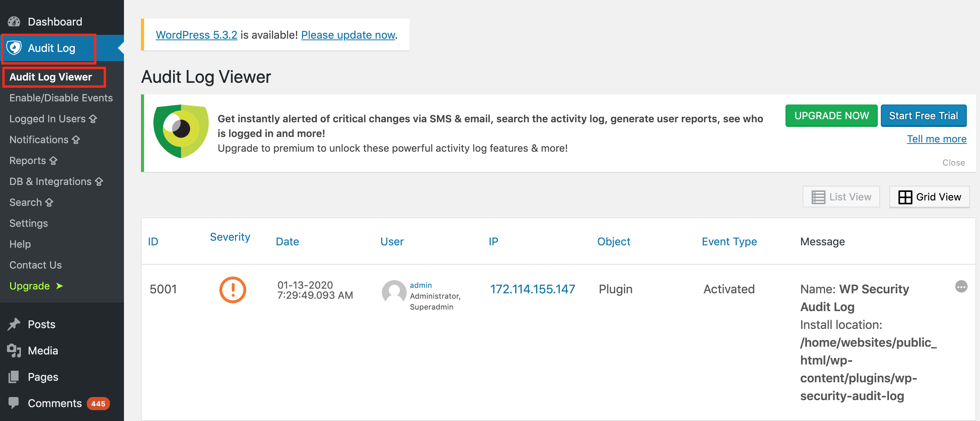Switch to Grid View

(x=930, y=197)
